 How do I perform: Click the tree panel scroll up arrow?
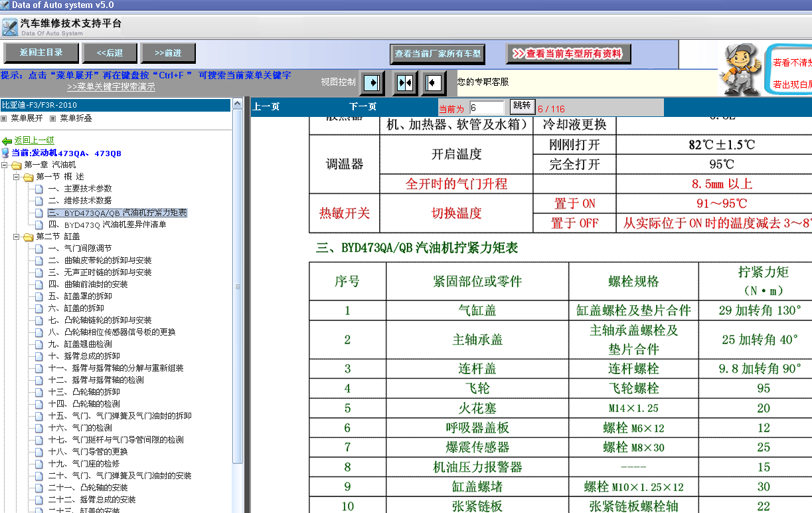238,105
